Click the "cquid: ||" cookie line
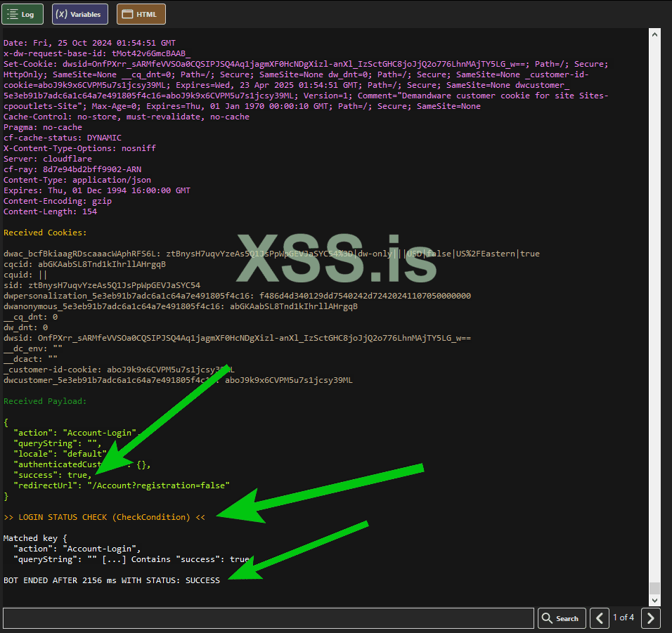The height and width of the screenshot is (633, 672). pos(25,275)
